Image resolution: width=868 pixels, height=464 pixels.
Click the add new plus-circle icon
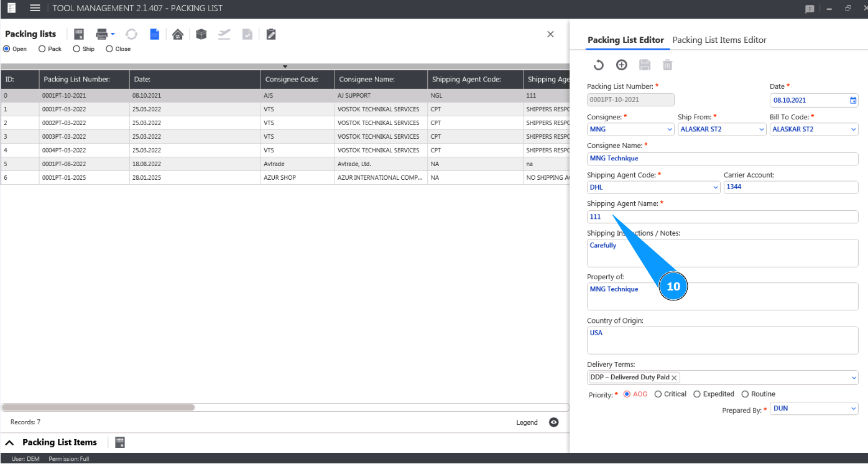point(621,65)
